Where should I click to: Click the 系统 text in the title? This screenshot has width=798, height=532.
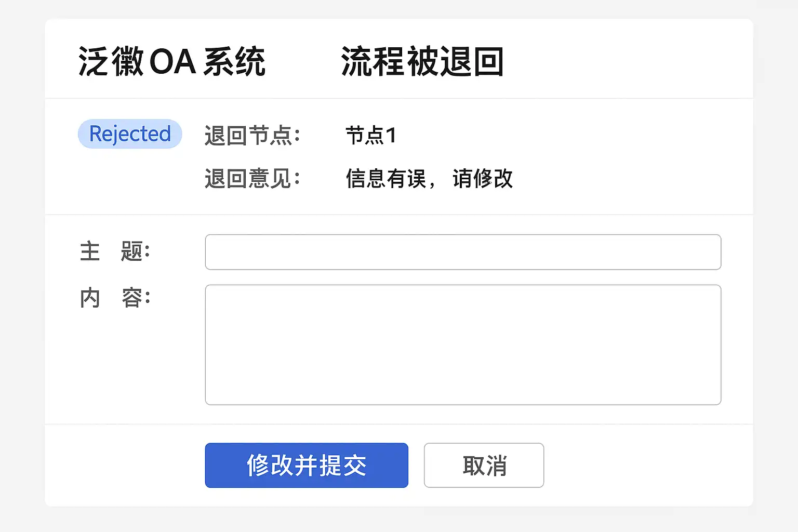pyautogui.click(x=234, y=62)
